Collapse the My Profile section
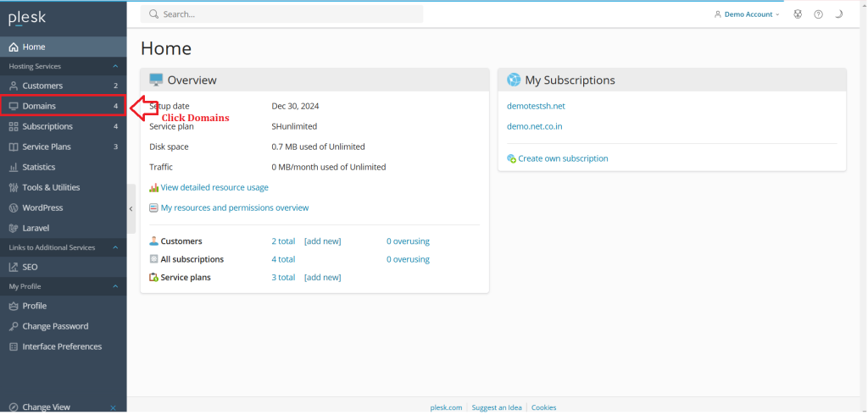 point(115,286)
